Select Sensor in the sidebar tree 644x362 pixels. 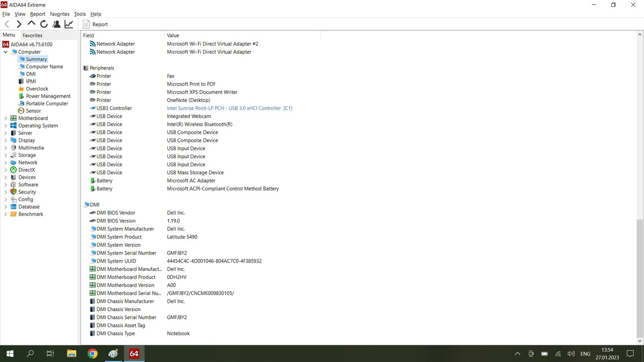click(x=33, y=111)
